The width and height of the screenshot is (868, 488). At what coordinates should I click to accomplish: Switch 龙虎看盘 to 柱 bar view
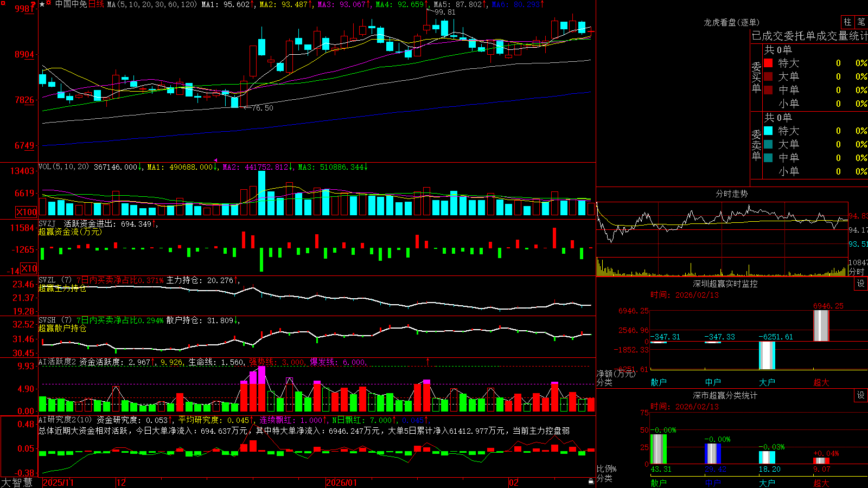(x=847, y=22)
